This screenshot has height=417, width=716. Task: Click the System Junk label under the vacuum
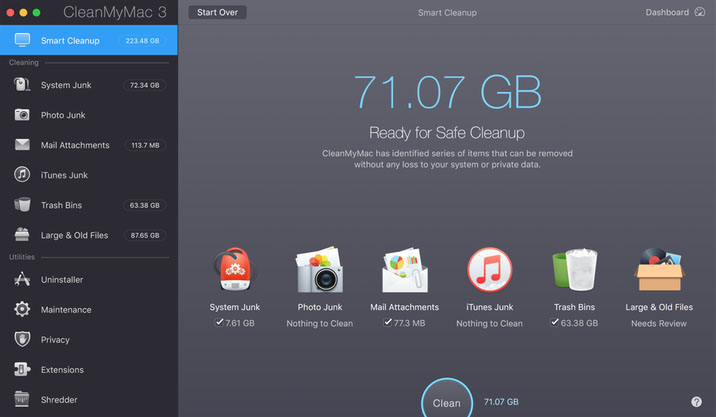[x=235, y=307]
